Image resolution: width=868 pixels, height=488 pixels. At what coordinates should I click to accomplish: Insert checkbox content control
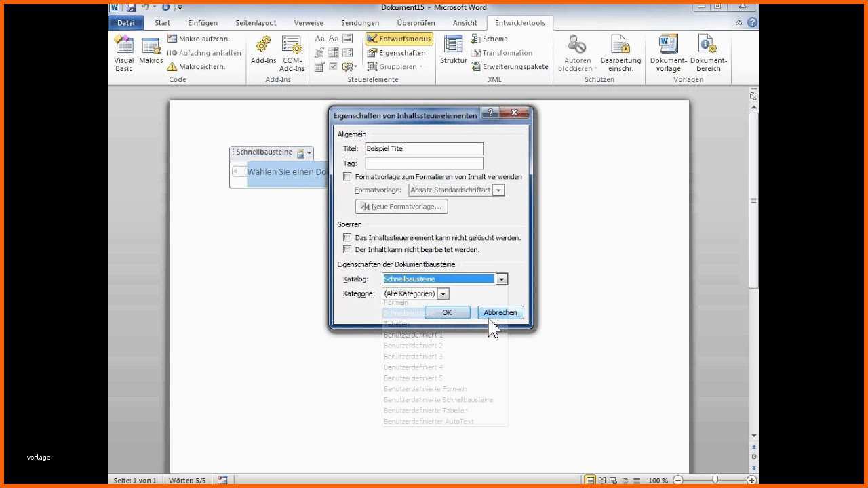334,66
